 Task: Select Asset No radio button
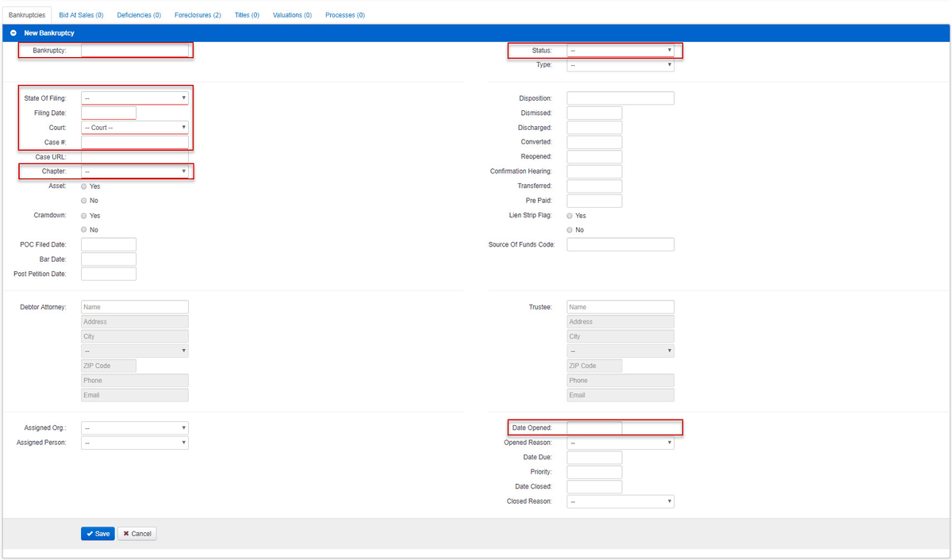(x=84, y=201)
